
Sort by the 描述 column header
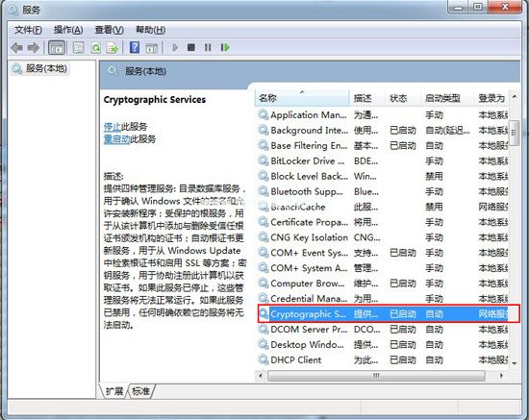tap(367, 98)
